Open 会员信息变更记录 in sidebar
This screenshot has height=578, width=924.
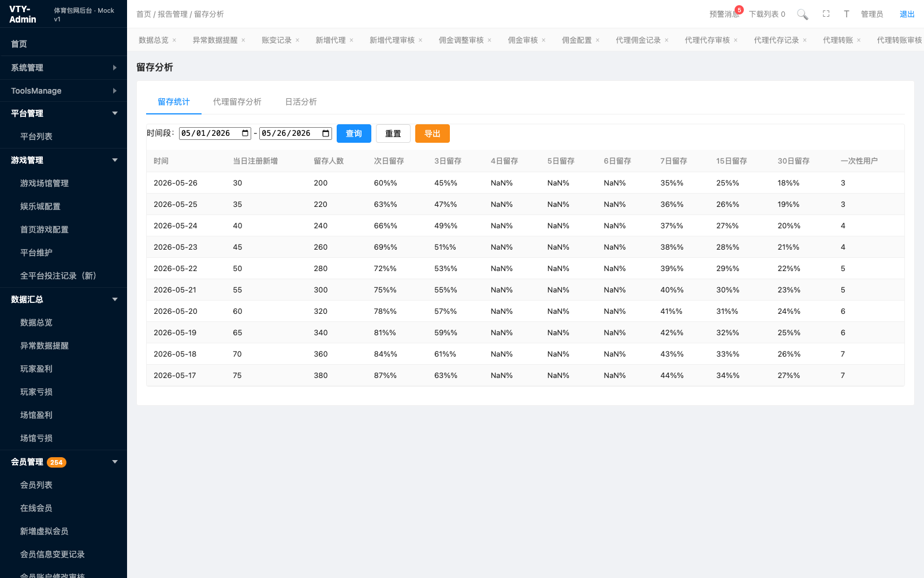click(x=64, y=554)
